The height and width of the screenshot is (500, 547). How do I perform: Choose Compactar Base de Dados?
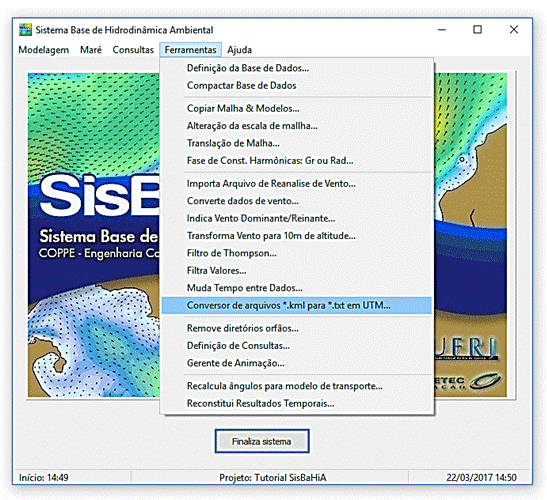tap(297, 85)
